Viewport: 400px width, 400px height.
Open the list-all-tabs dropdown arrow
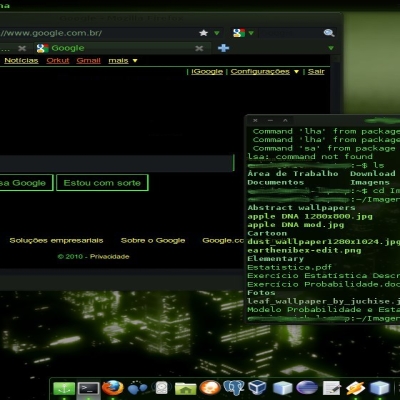tap(331, 48)
